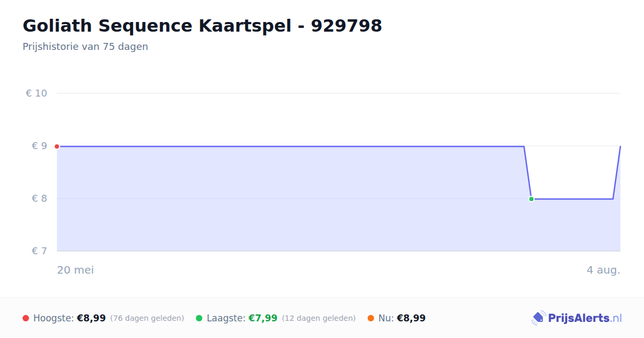This screenshot has width=644, height=338.
Task: Click the orange Nu legend dot
Action: click(371, 318)
